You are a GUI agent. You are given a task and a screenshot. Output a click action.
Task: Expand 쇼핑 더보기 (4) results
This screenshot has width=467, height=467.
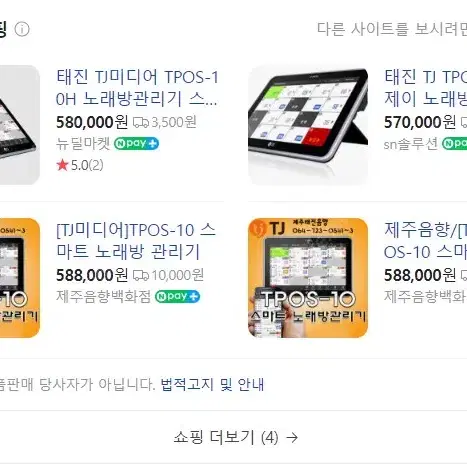coord(236,438)
